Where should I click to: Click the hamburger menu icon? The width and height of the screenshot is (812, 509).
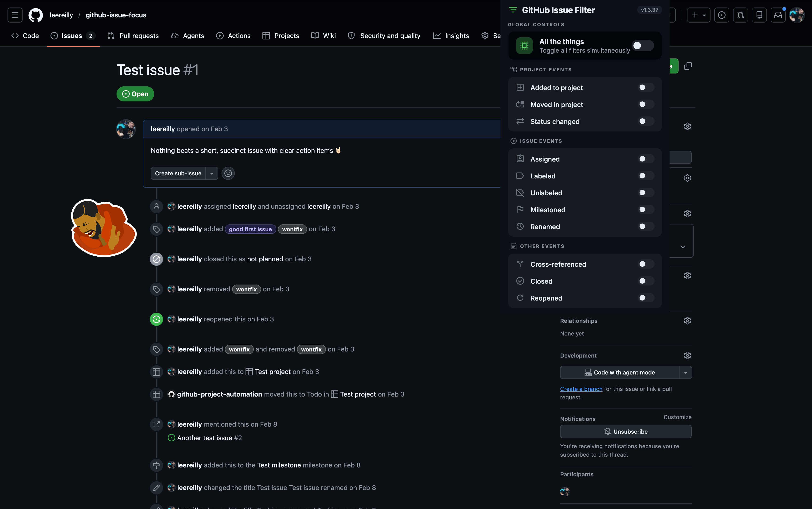(15, 15)
